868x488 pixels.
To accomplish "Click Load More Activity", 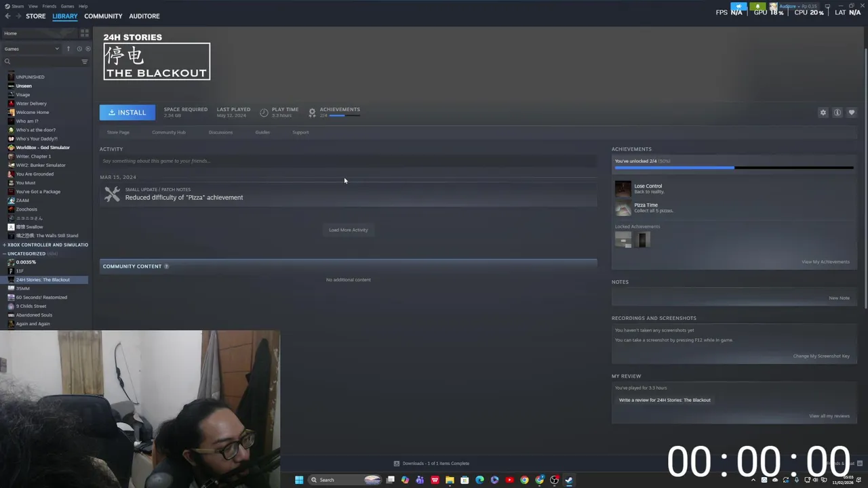I will (349, 230).
